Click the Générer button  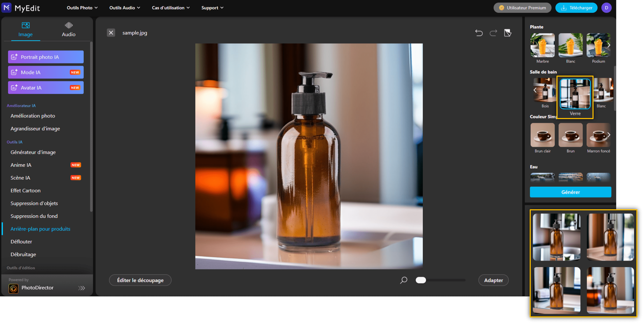coord(570,192)
